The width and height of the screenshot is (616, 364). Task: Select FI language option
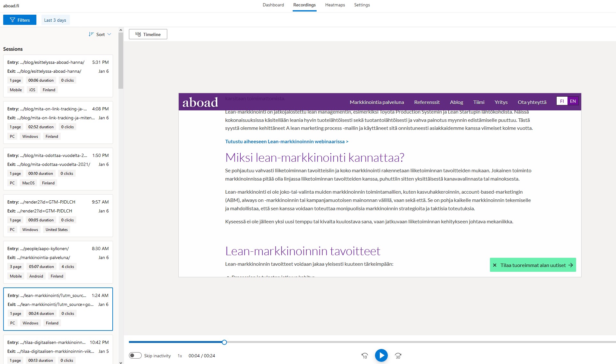(562, 101)
